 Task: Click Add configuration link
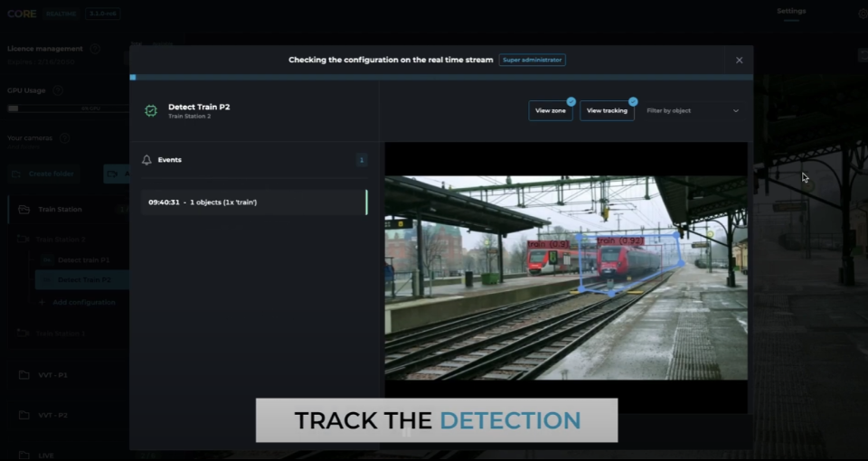coord(85,302)
